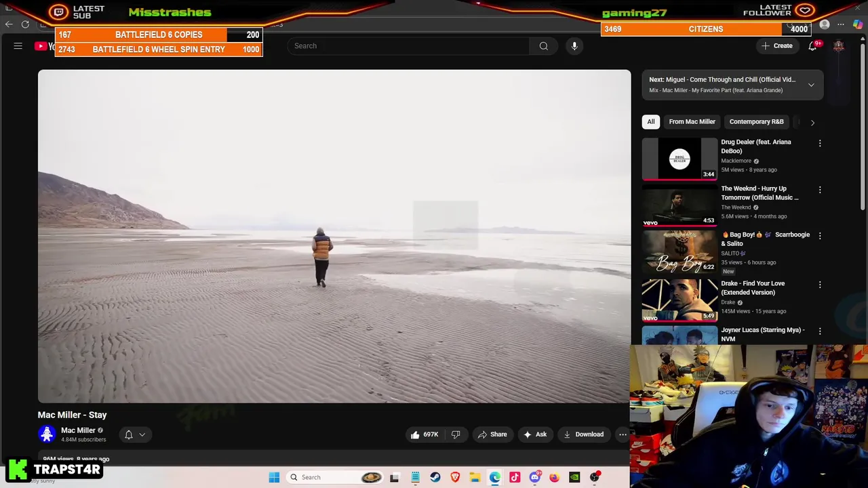Open Task View from the taskbar
Viewport: 868px width, 488px height.
pos(394,477)
